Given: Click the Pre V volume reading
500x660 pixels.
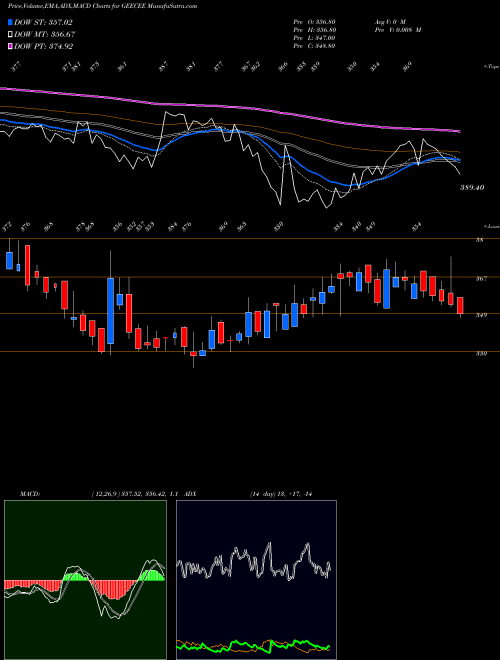Looking at the screenshot, I should pyautogui.click(x=398, y=29).
